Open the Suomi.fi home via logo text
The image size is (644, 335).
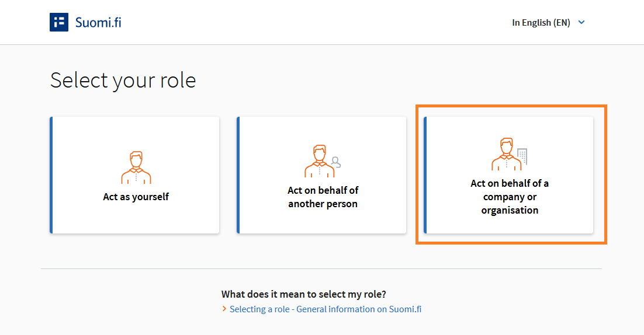(98, 23)
